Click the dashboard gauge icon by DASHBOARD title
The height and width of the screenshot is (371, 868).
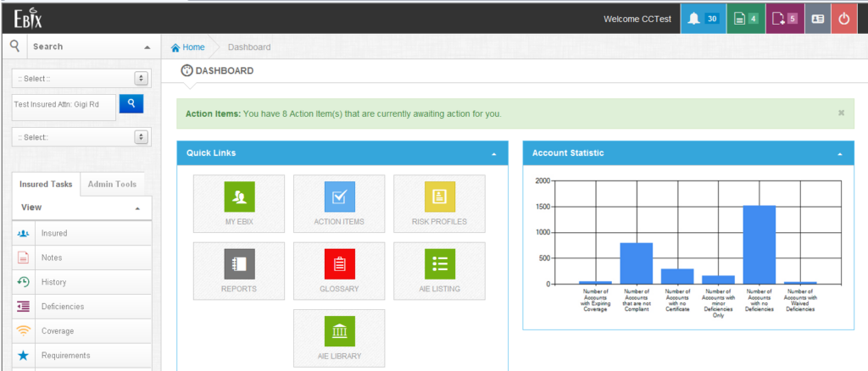pyautogui.click(x=187, y=71)
